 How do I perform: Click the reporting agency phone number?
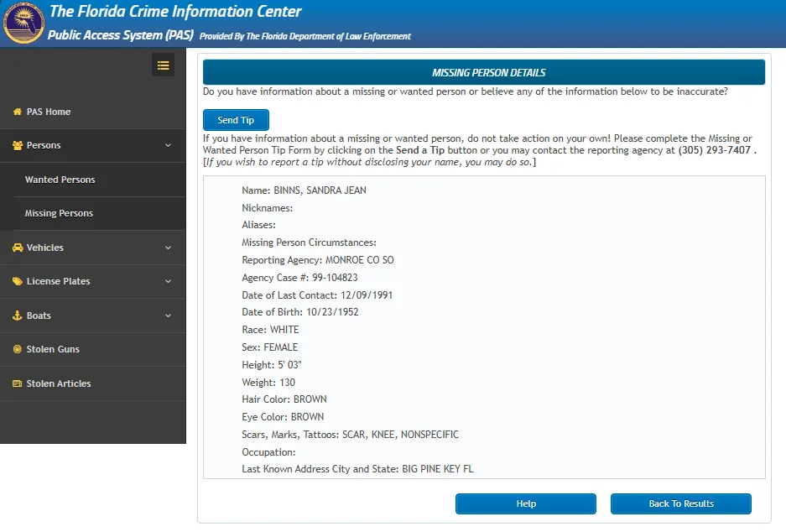(x=715, y=150)
